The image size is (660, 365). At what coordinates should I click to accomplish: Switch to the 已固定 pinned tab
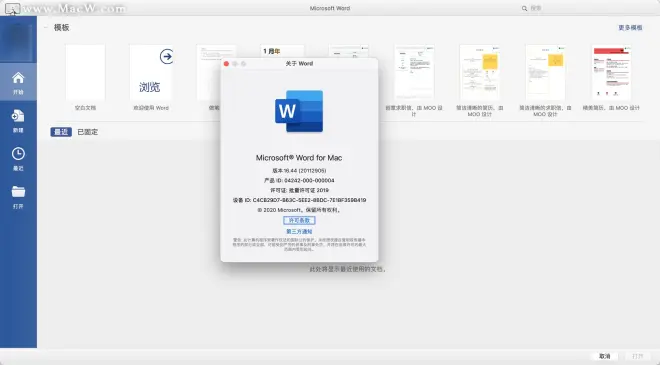coord(88,132)
